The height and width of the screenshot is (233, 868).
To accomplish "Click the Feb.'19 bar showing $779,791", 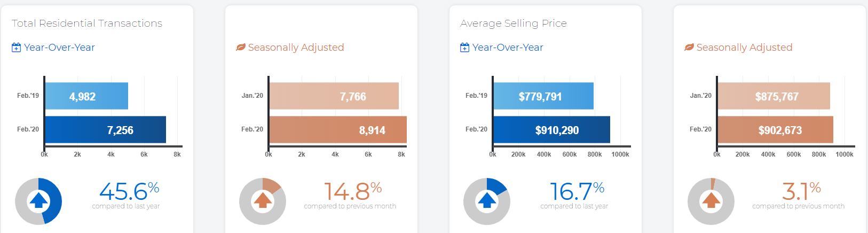I will click(x=543, y=96).
